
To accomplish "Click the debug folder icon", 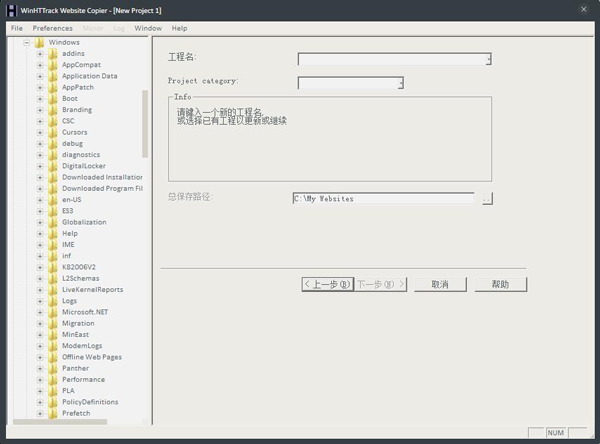I will coord(53,144).
